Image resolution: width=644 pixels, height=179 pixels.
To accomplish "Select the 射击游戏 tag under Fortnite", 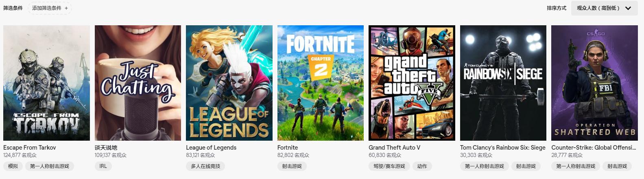I will coord(292,166).
